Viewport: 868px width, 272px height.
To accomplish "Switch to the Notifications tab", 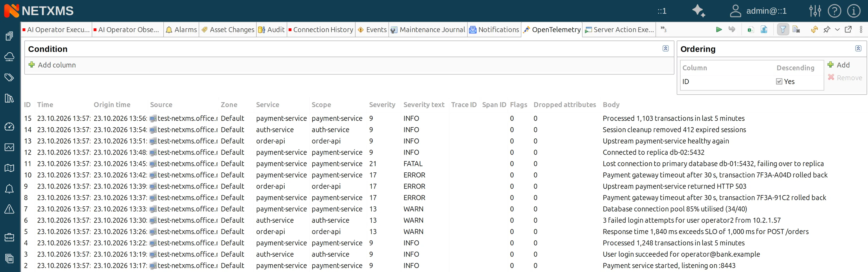I will pos(494,30).
